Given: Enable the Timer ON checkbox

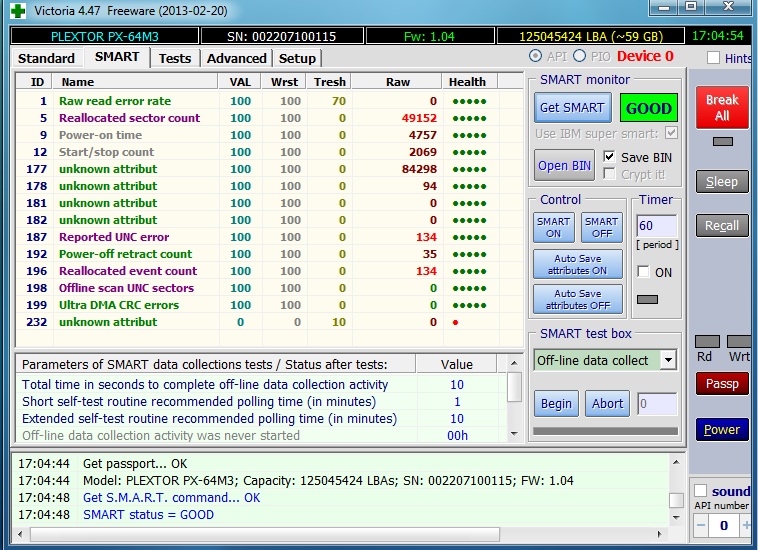Looking at the screenshot, I should 643,272.
